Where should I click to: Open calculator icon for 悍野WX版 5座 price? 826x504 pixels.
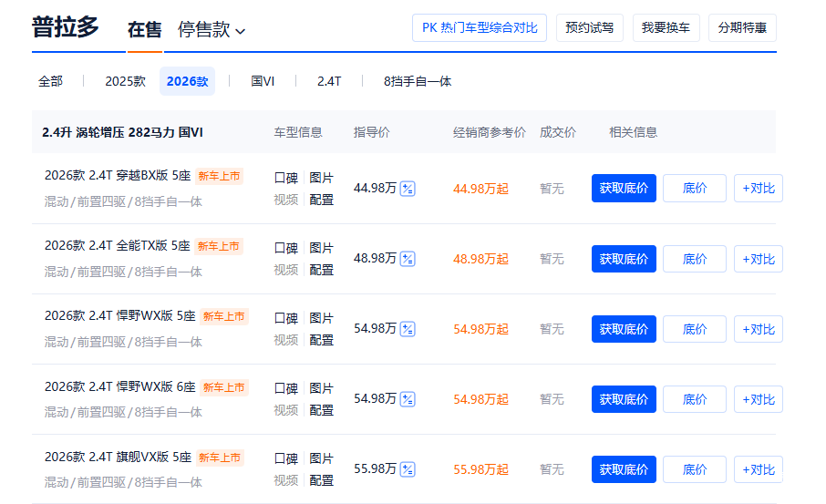click(408, 329)
